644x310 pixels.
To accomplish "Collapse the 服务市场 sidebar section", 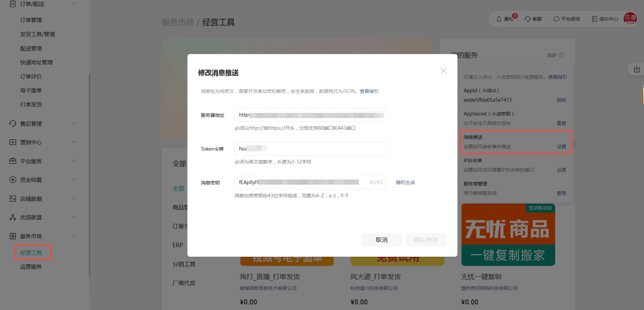I will tap(74, 236).
